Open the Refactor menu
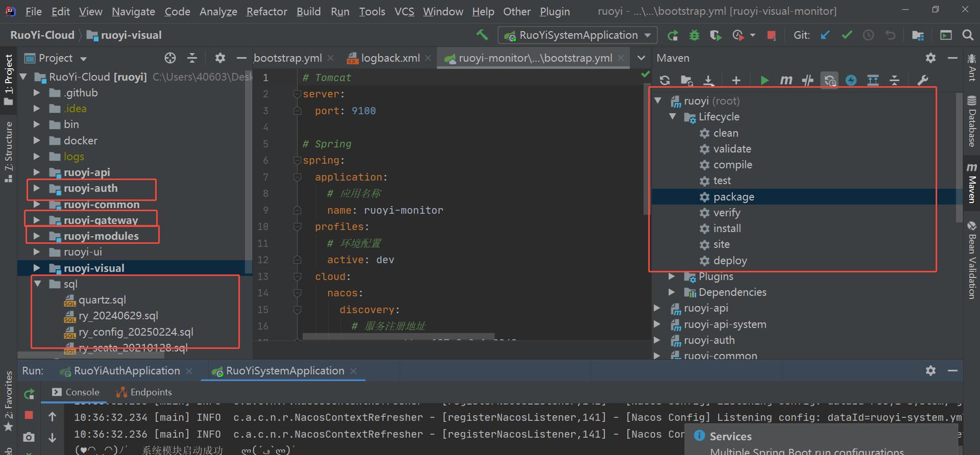 (x=266, y=11)
